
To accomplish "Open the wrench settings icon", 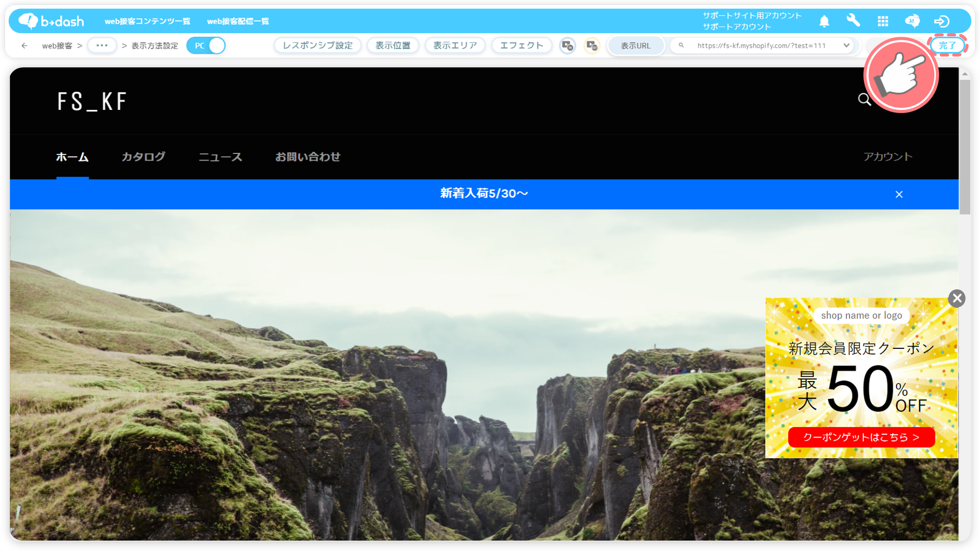I will tap(853, 21).
